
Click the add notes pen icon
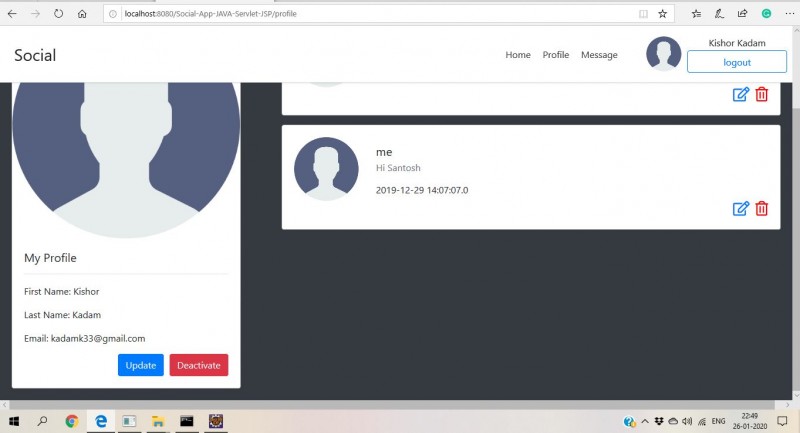click(x=719, y=14)
